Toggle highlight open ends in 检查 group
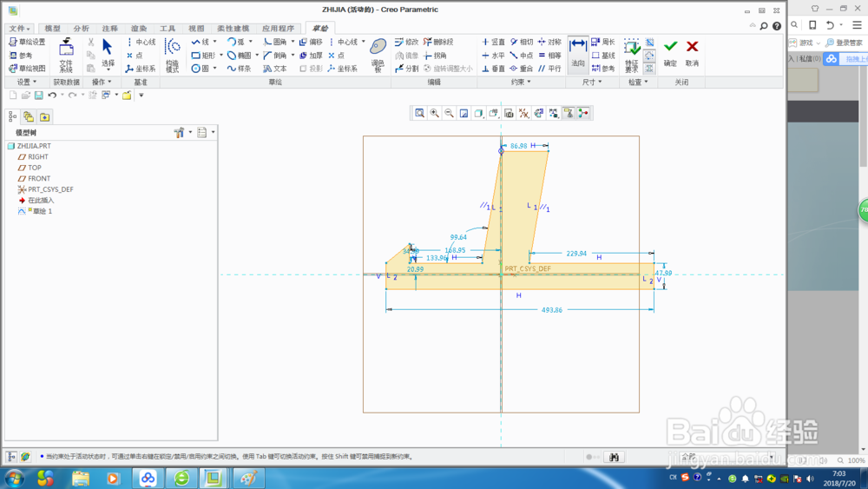The width and height of the screenshot is (868, 489). [x=650, y=56]
